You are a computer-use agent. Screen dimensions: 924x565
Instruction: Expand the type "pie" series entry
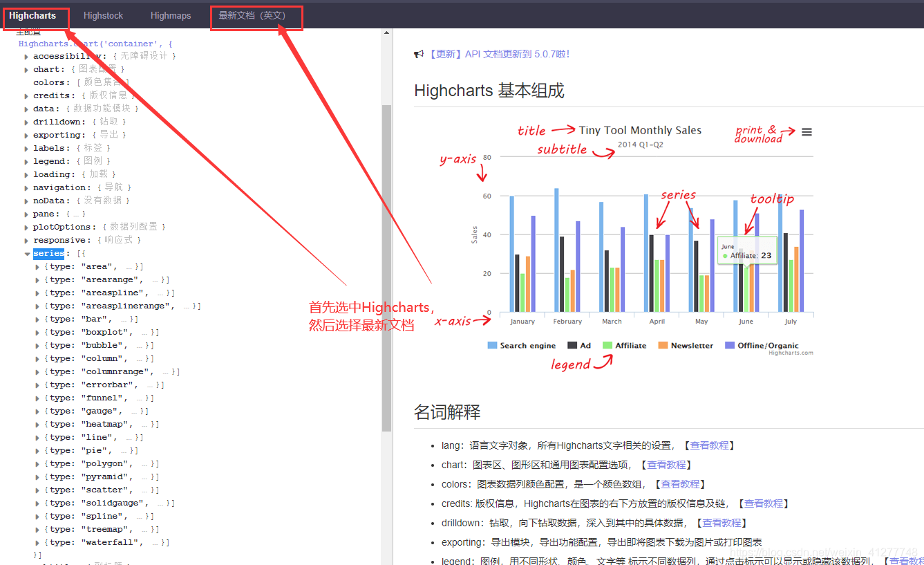(37, 451)
